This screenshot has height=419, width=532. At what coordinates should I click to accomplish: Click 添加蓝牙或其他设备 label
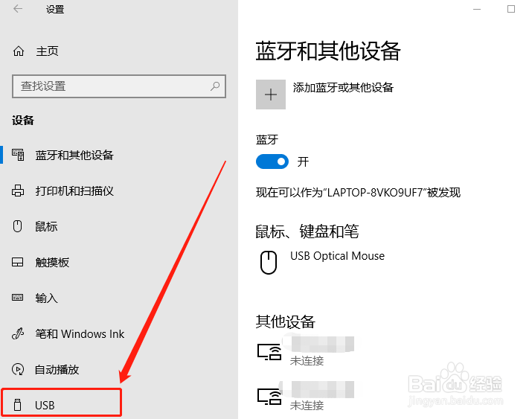point(343,88)
